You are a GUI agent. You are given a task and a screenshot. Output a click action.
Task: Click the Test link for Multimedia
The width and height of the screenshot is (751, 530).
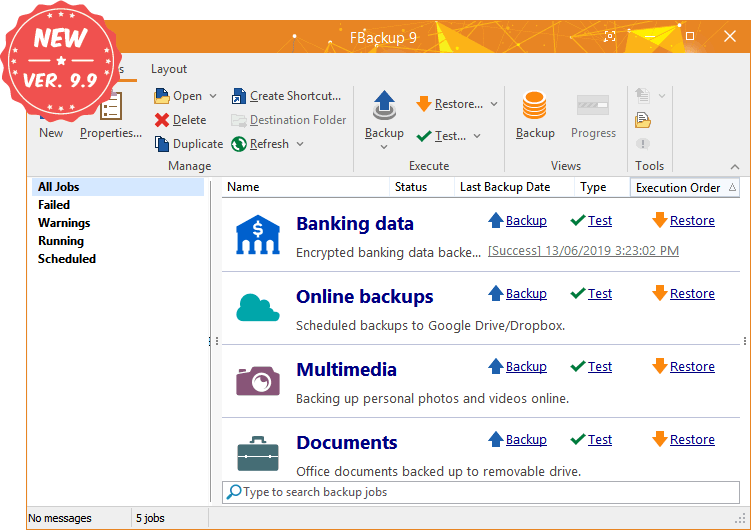600,367
